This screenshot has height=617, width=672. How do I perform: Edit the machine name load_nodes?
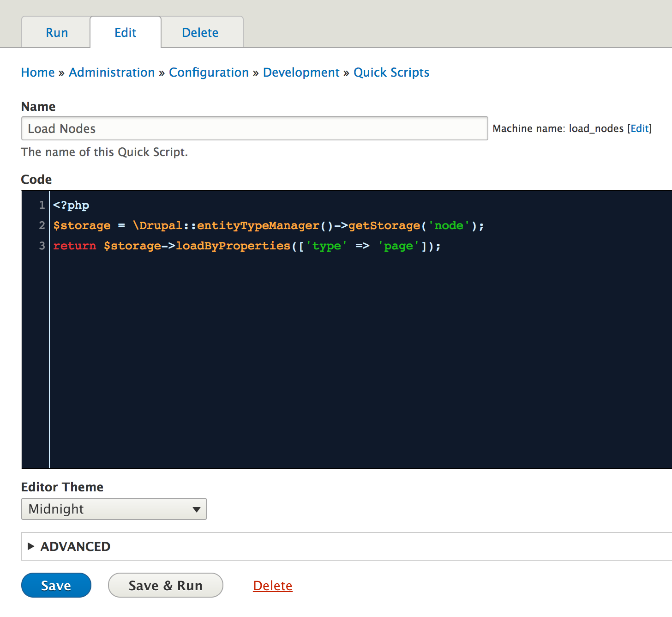click(x=640, y=128)
